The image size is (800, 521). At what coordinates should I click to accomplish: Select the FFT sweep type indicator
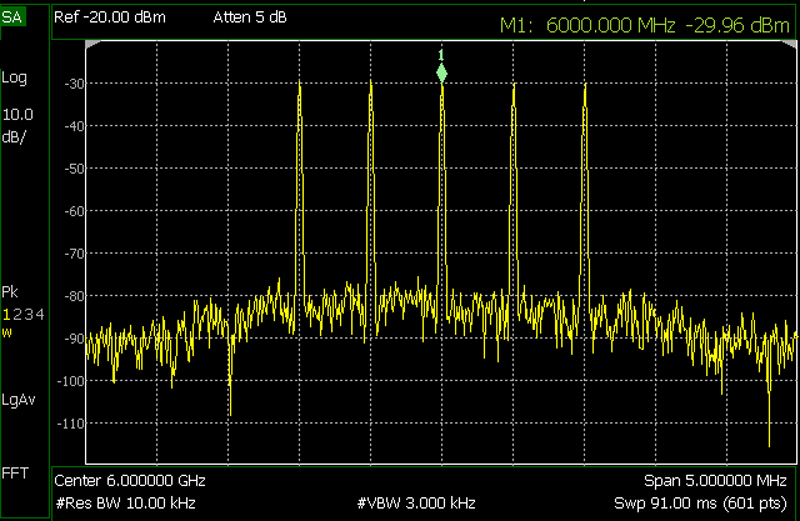(14, 472)
